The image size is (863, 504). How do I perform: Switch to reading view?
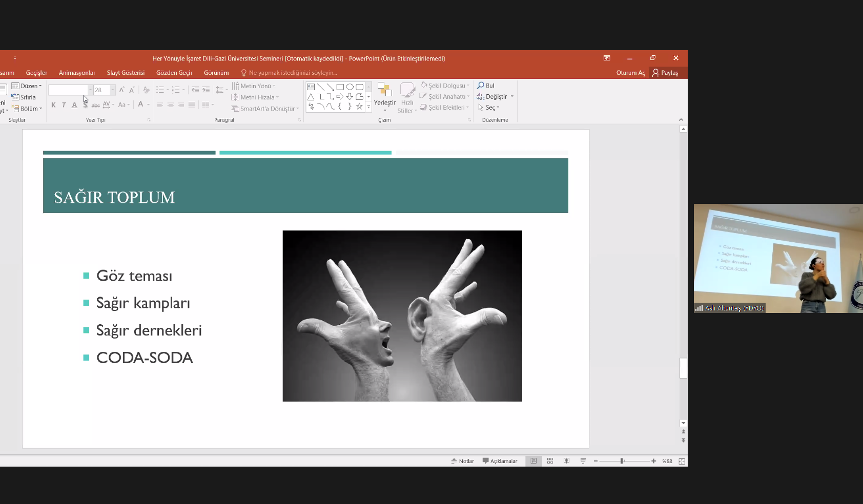(566, 461)
